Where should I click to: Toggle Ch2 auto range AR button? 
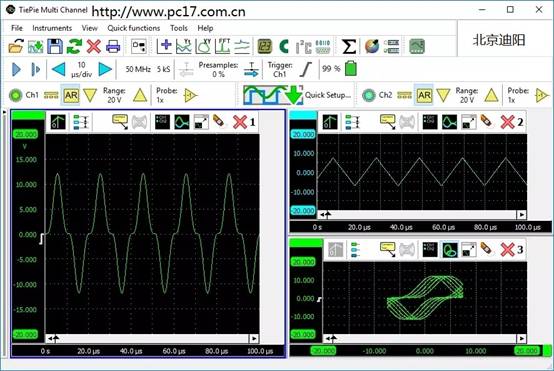(x=424, y=95)
